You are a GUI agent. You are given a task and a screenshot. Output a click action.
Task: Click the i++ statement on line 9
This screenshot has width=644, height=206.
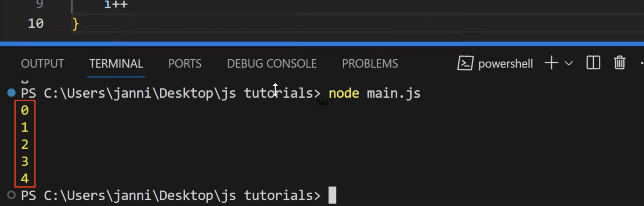coord(116,4)
